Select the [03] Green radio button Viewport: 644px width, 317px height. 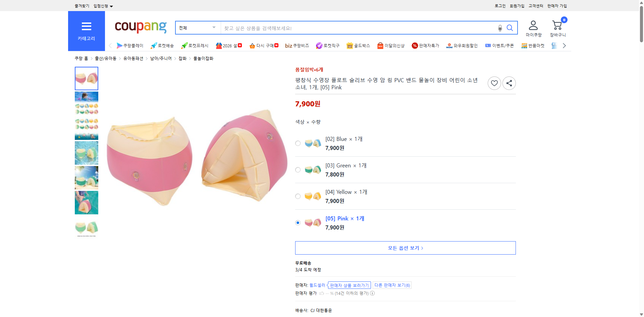coord(298,170)
